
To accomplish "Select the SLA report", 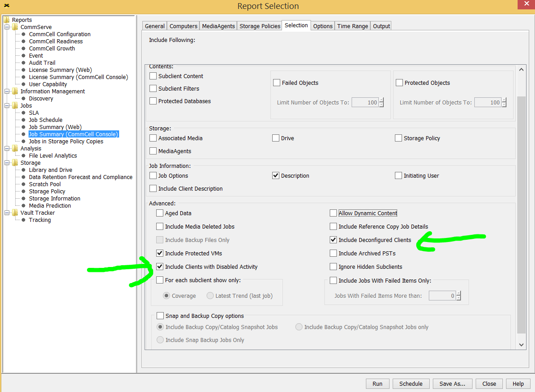I will point(34,113).
